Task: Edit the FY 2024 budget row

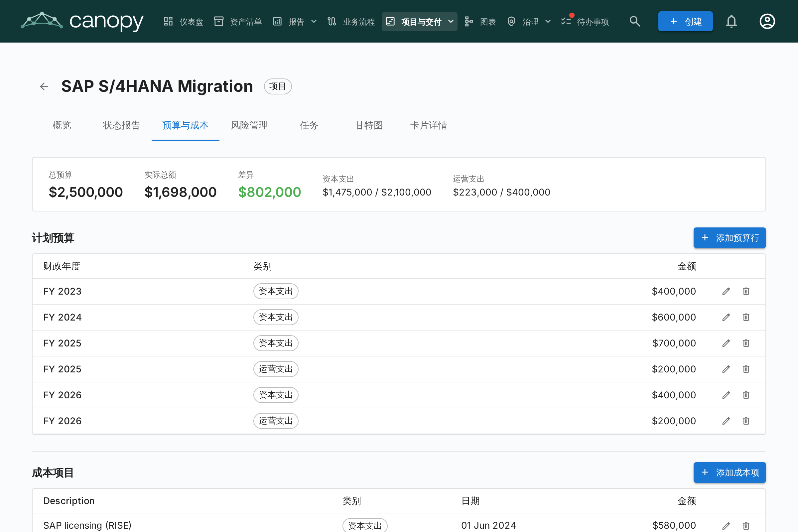Action: tap(726, 317)
